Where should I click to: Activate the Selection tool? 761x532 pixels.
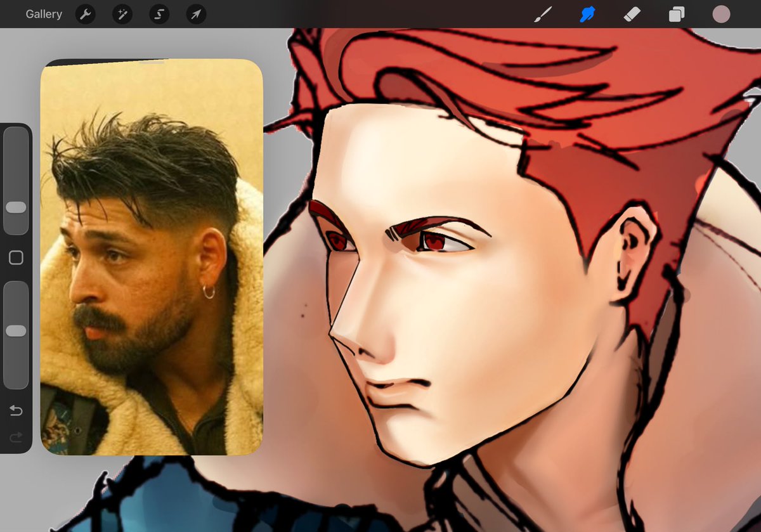click(159, 14)
